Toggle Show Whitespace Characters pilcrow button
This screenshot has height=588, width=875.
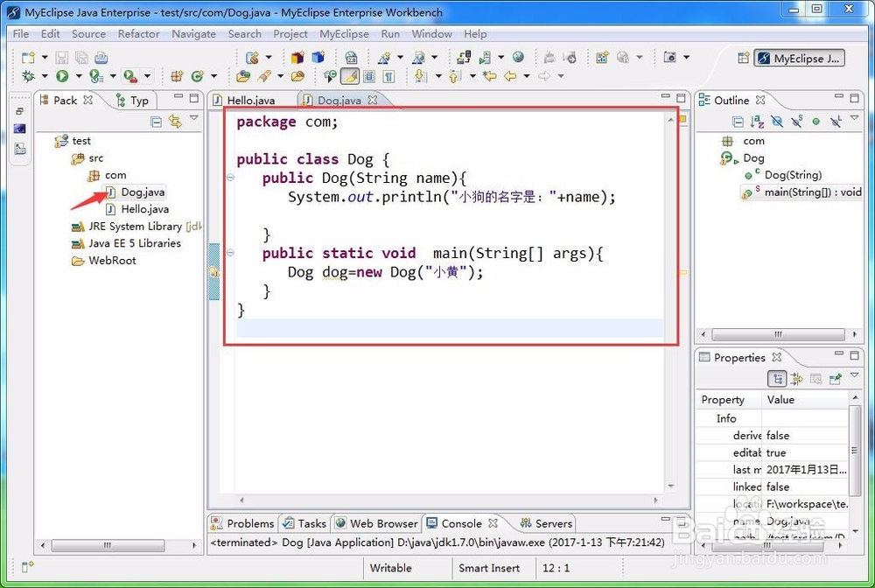click(x=388, y=76)
